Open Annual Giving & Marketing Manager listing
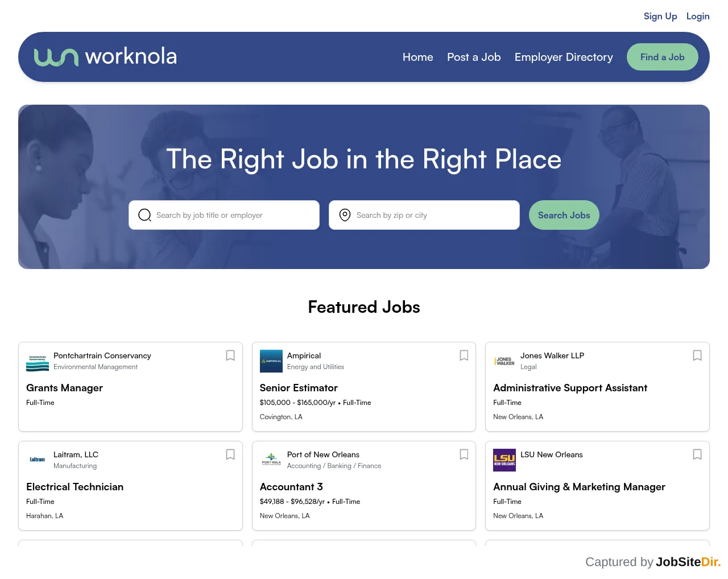Viewport: 728px width, 579px height. point(579,487)
